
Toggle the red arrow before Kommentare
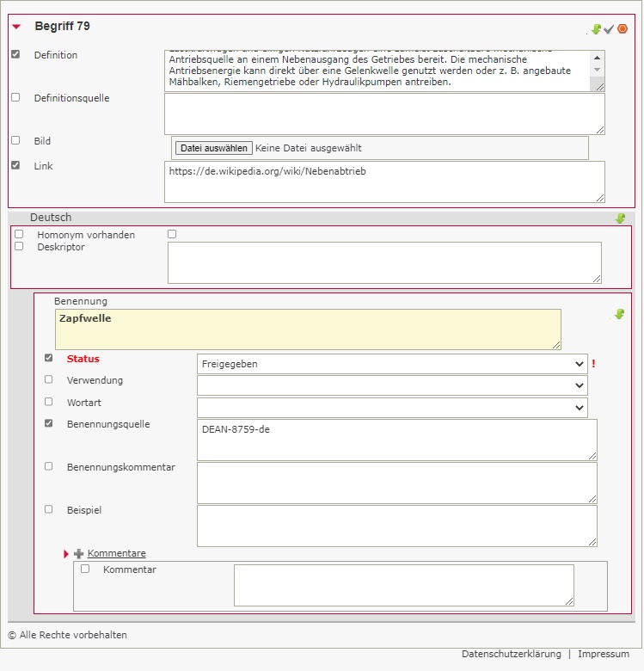click(66, 554)
